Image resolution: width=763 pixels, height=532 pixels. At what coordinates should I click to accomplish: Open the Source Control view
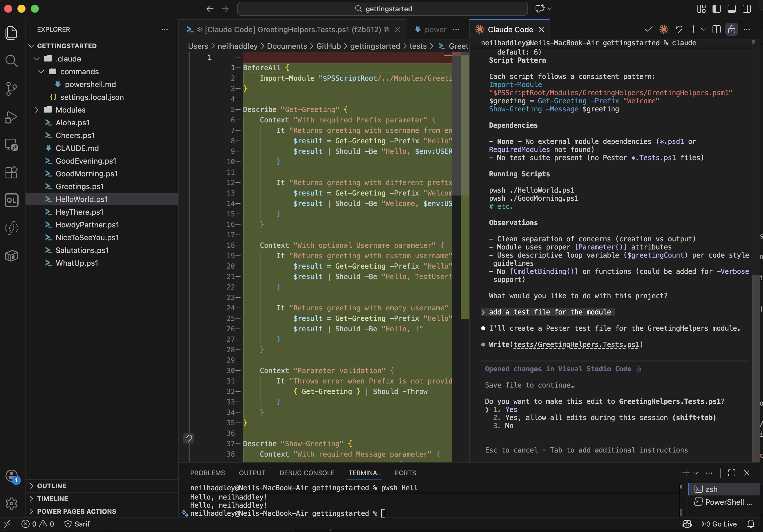pyautogui.click(x=12, y=89)
